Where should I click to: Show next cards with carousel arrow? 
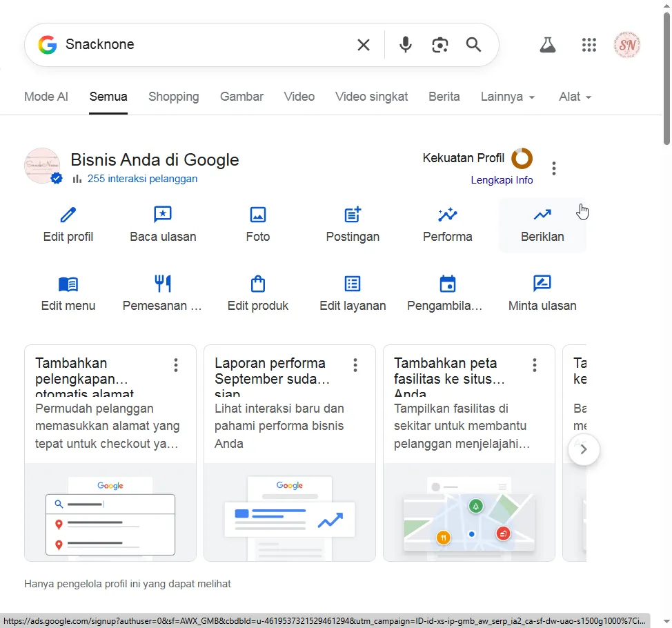[x=584, y=450]
